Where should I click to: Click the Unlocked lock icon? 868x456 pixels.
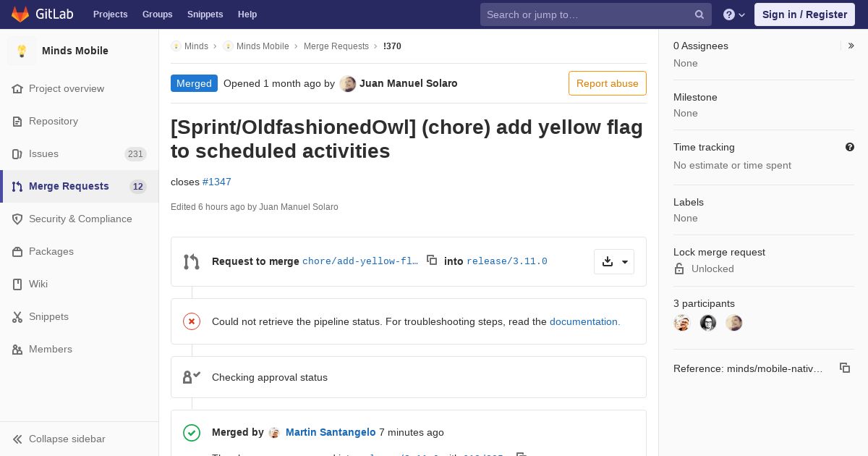click(x=679, y=269)
